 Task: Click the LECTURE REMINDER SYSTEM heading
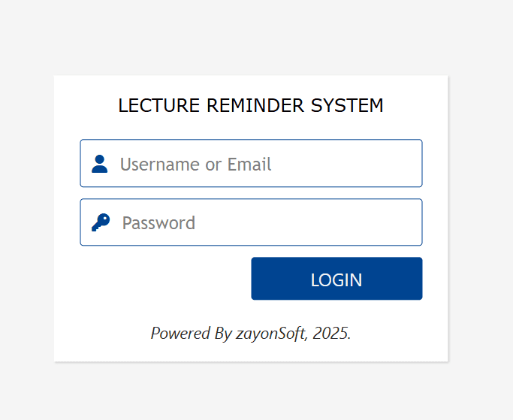[251, 106]
